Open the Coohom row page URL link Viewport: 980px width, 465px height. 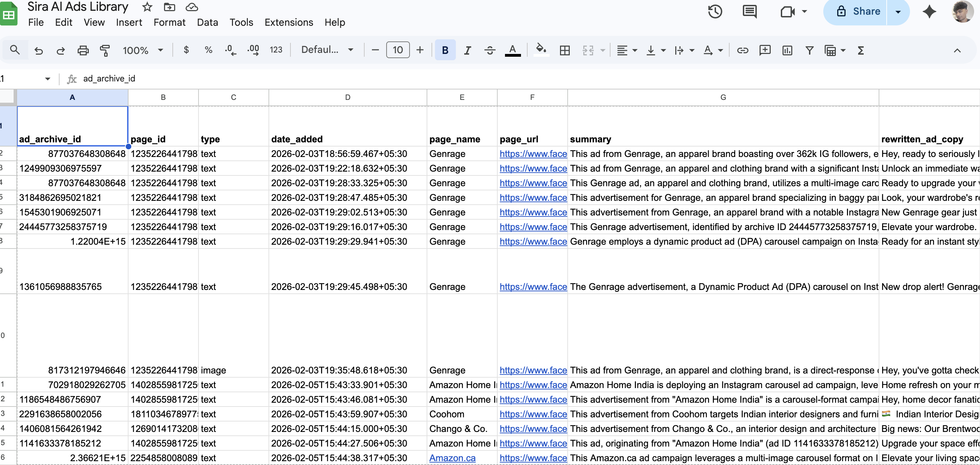click(533, 414)
